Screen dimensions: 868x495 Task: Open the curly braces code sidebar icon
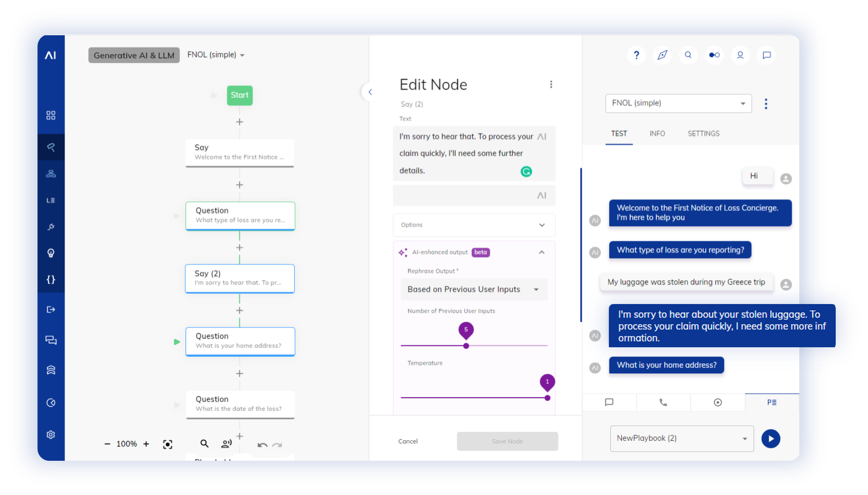pyautogui.click(x=51, y=280)
